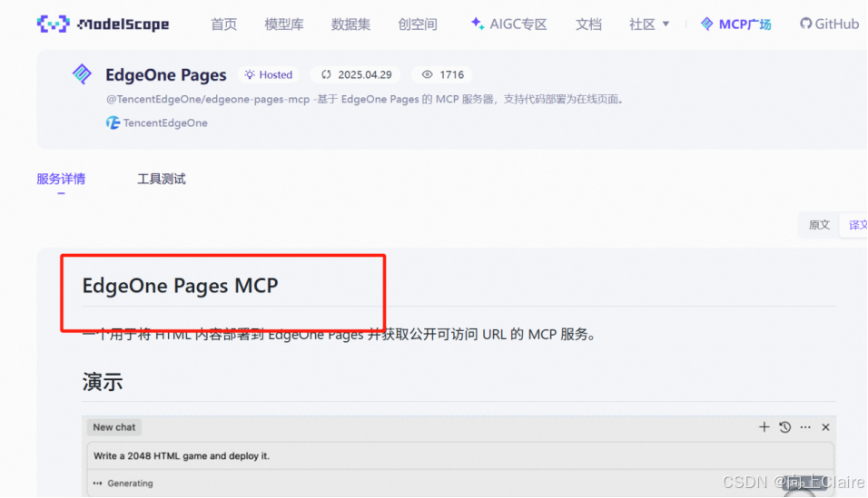868x498 pixels.
Task: Click the TencentEdgeOne avatar icon
Action: click(x=113, y=122)
